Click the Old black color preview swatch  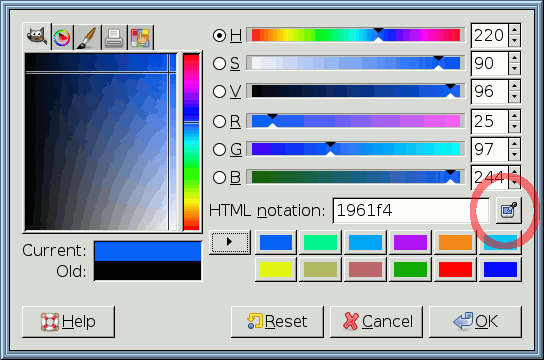tap(148, 270)
